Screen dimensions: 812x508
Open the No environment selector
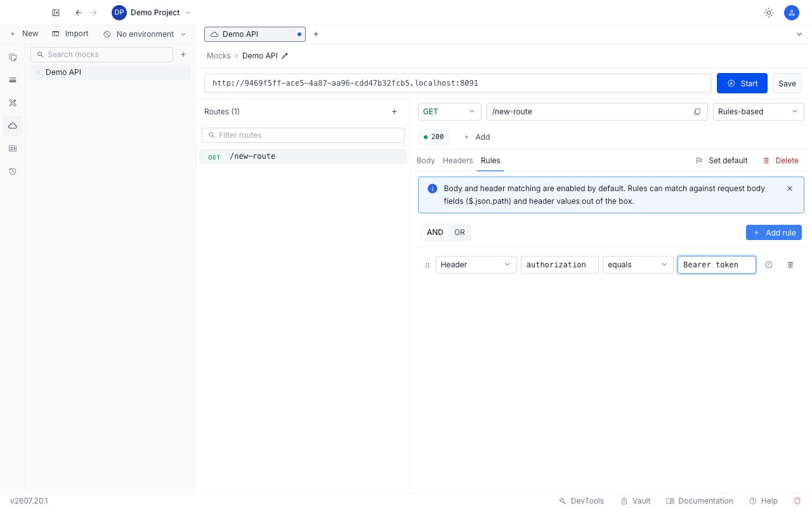(145, 34)
